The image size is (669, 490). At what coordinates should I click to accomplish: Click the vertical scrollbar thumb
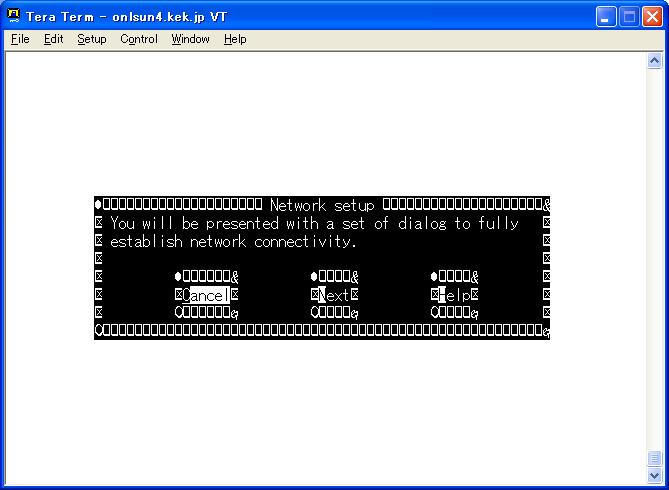pyautogui.click(x=654, y=458)
